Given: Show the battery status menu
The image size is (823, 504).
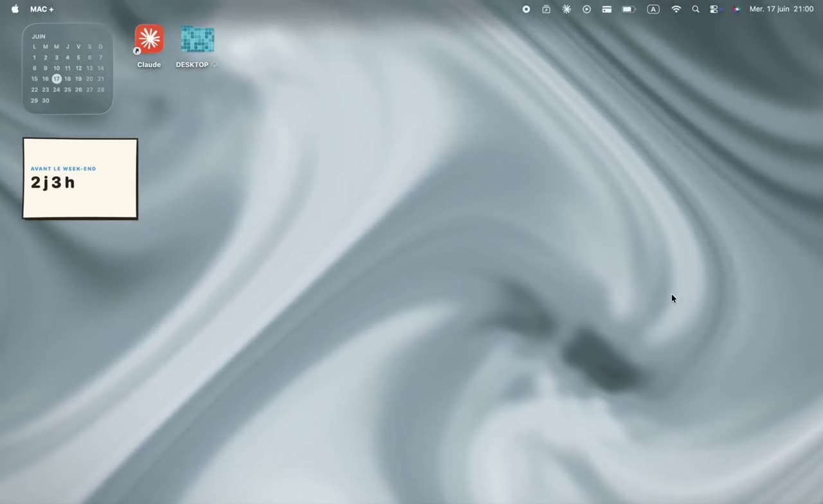Looking at the screenshot, I should [629, 9].
